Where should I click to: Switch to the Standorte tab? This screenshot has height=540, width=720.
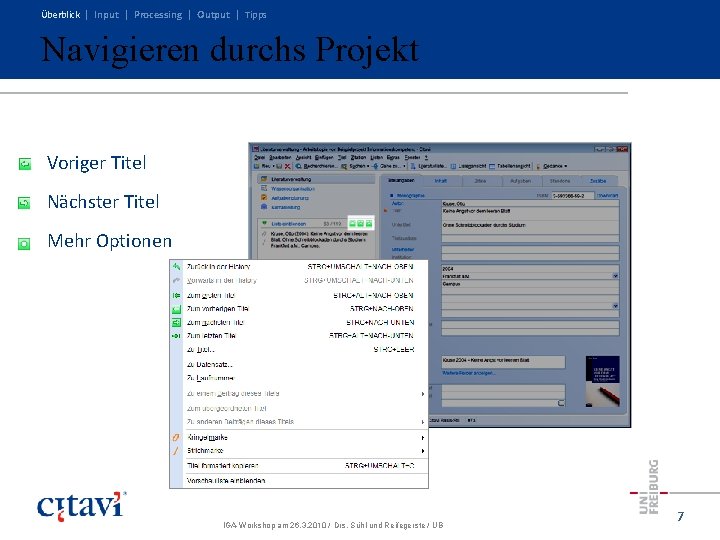pos(560,181)
